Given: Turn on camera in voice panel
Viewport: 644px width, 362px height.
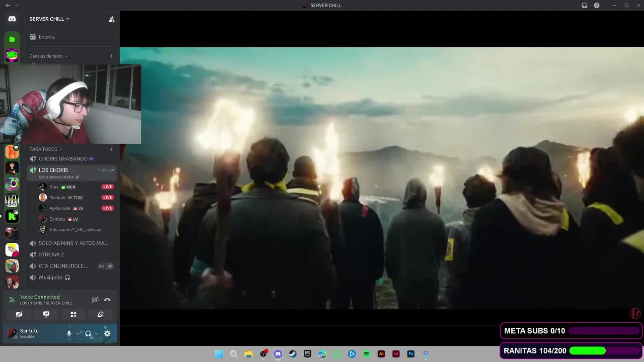Looking at the screenshot, I should [19, 314].
